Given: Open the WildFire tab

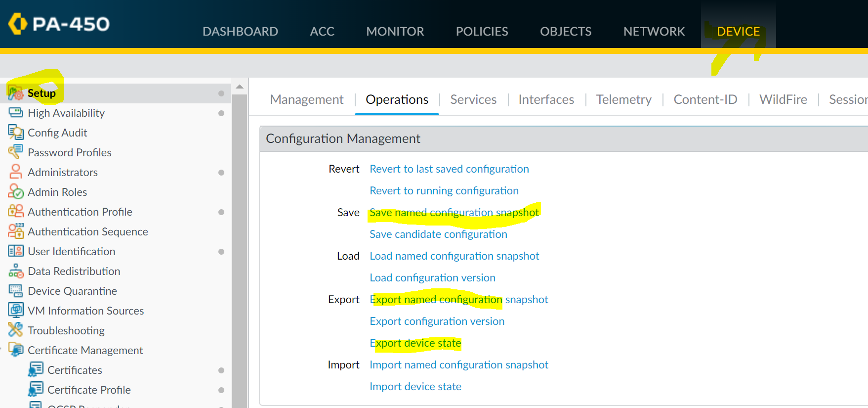Looking at the screenshot, I should (783, 99).
